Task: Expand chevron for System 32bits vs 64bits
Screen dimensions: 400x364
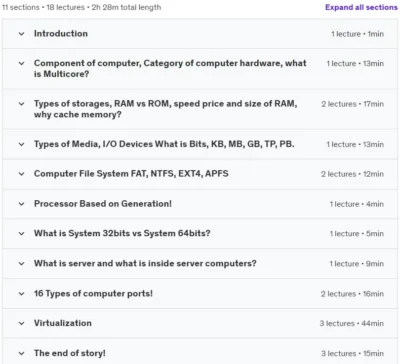Action: pos(21,234)
